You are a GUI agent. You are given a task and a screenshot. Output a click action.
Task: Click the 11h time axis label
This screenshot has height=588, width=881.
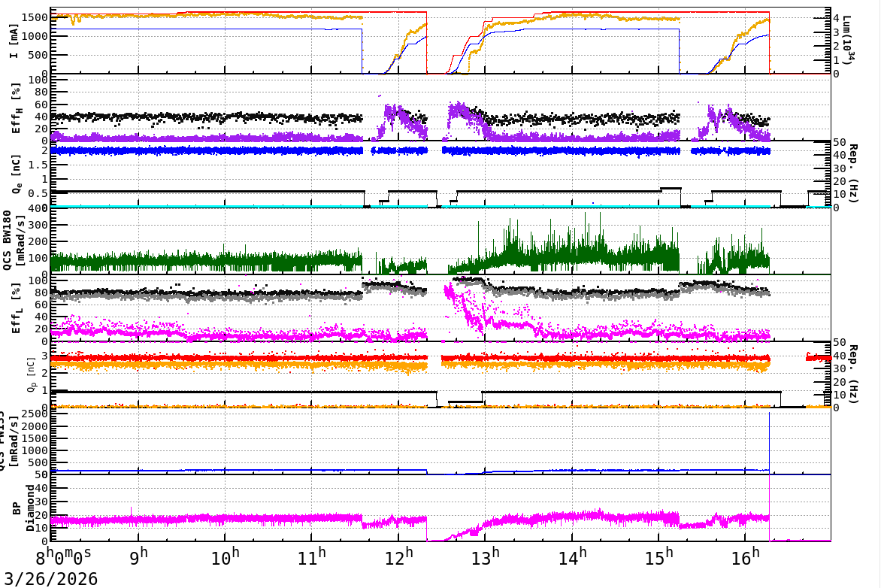point(311,557)
